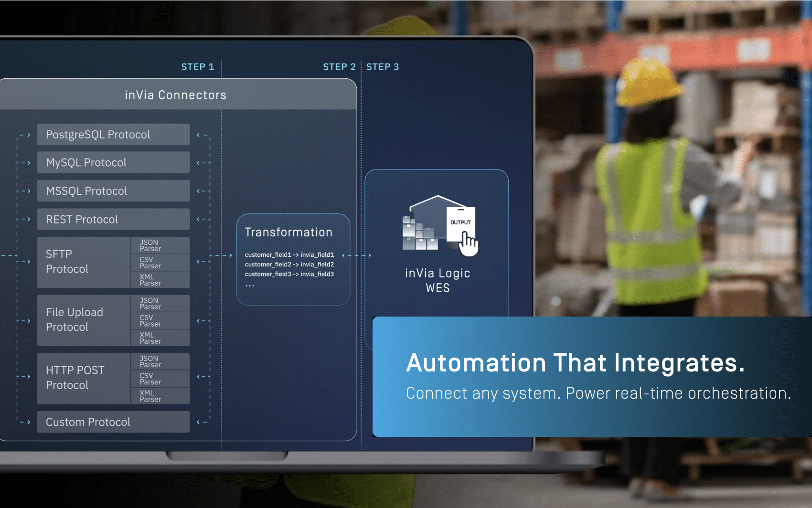
Task: Choose CSV Parser under HTTP POST Protocol
Action: 160,379
